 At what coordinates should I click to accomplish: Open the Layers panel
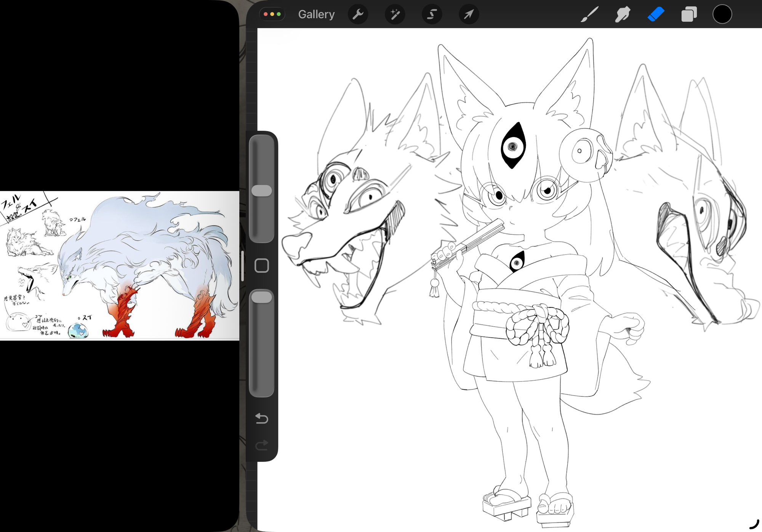tap(689, 14)
